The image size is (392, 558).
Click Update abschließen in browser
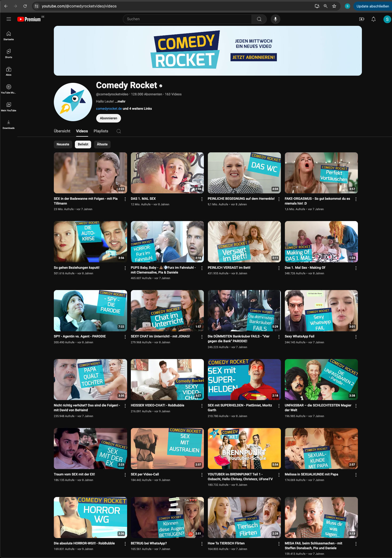click(x=373, y=6)
